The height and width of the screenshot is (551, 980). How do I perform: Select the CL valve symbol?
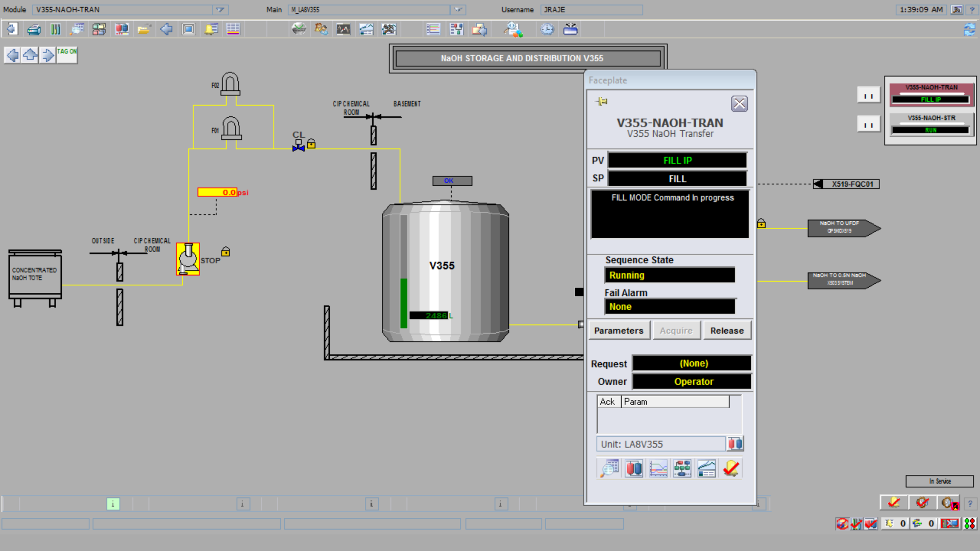tap(299, 146)
